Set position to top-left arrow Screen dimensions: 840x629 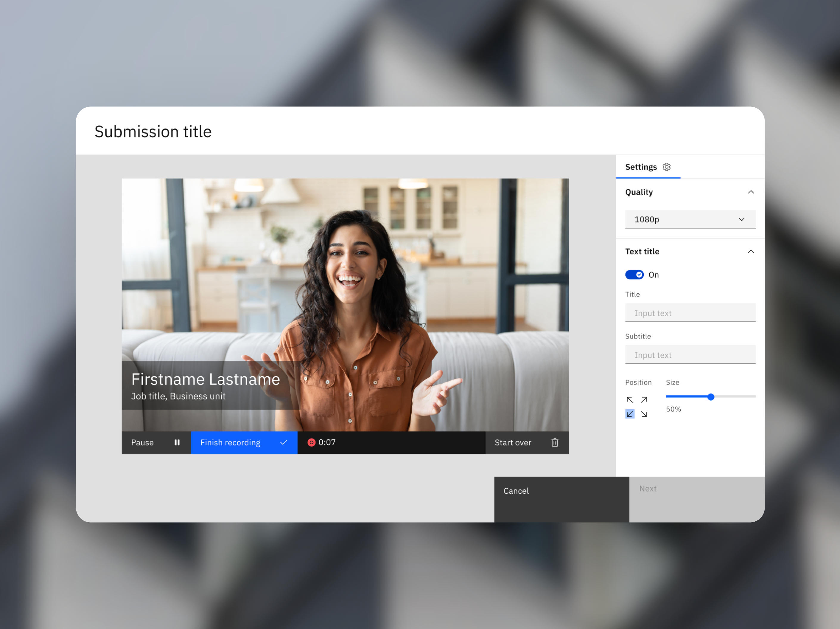[x=630, y=400]
